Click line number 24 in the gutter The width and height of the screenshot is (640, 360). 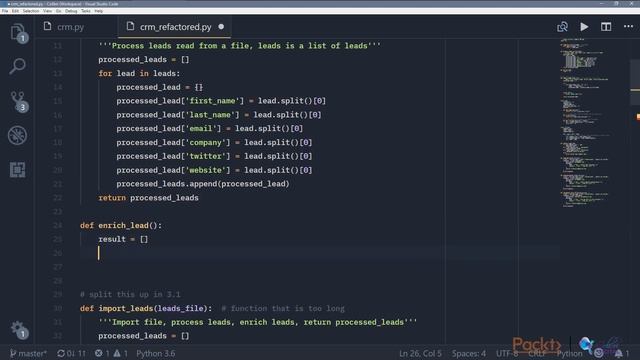point(58,225)
